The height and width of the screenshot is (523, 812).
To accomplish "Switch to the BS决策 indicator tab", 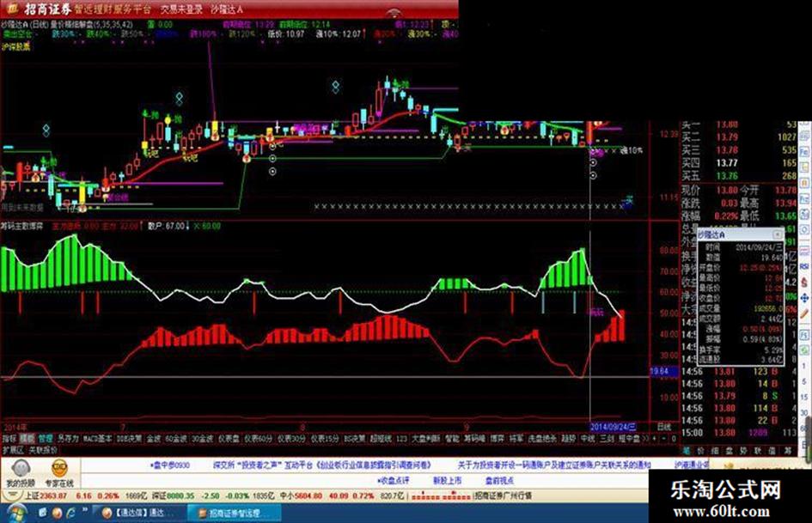I will (x=354, y=439).
